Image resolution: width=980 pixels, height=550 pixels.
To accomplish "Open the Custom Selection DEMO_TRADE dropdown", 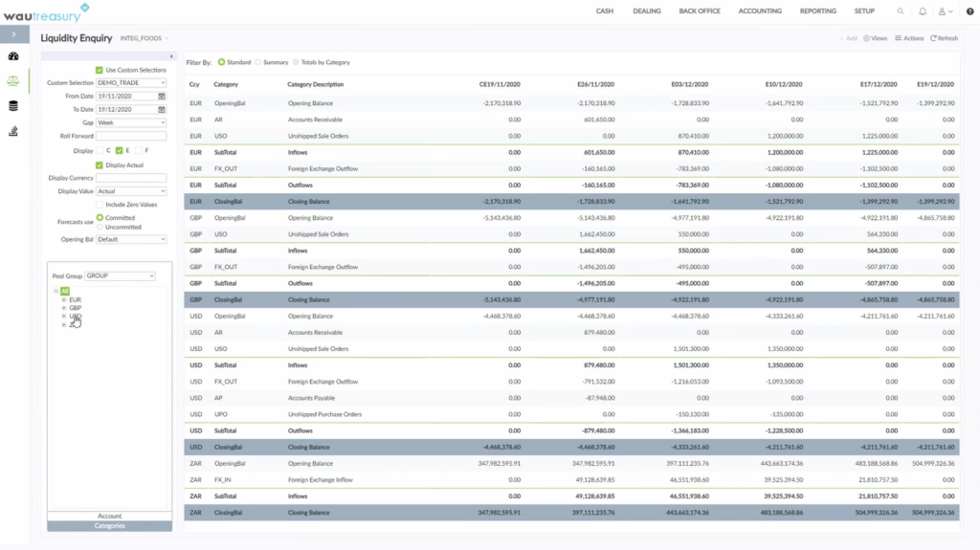I will point(131,82).
